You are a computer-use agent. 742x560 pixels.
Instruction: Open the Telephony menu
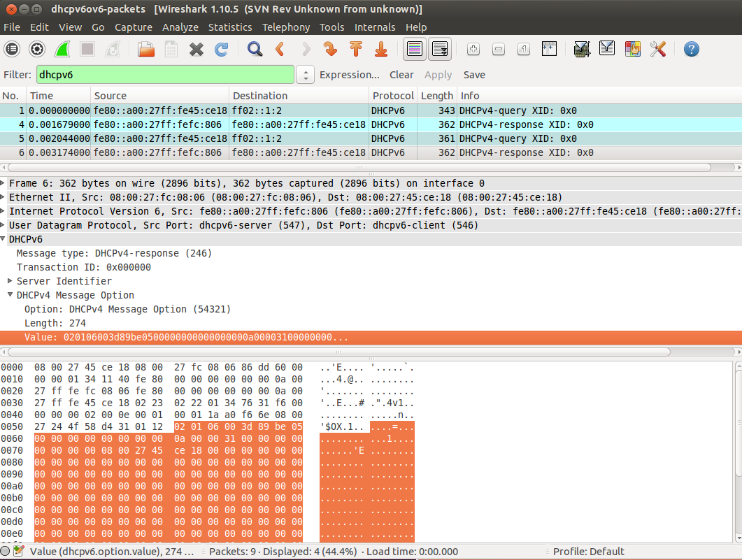click(286, 27)
